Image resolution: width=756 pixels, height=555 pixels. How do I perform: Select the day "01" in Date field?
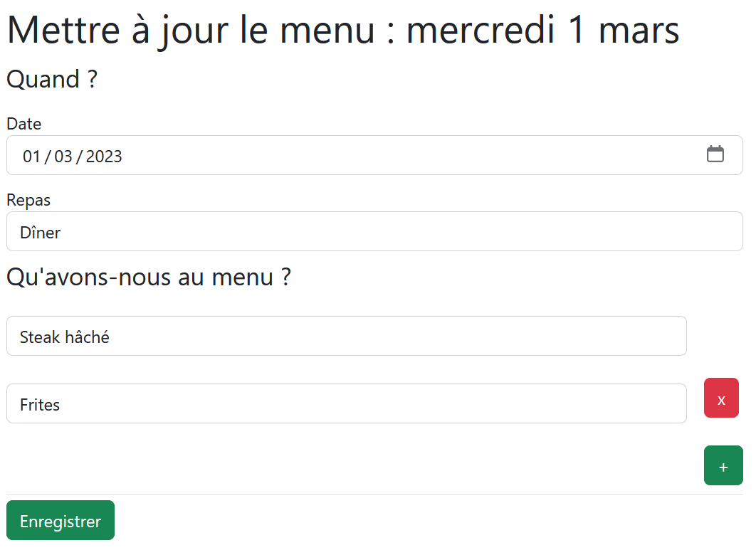[x=31, y=157]
